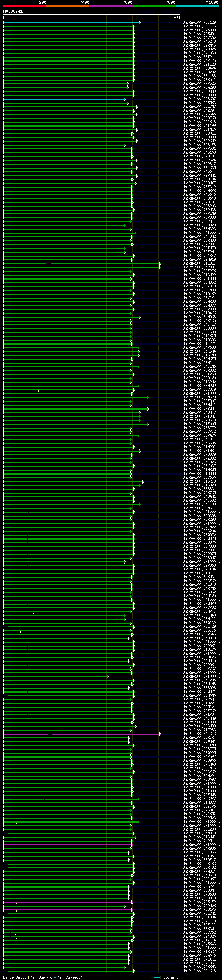Click the UniRef100_B3MGP3 label
Image resolution: width=222 pixels, height=980 pixels.
coord(199,397)
